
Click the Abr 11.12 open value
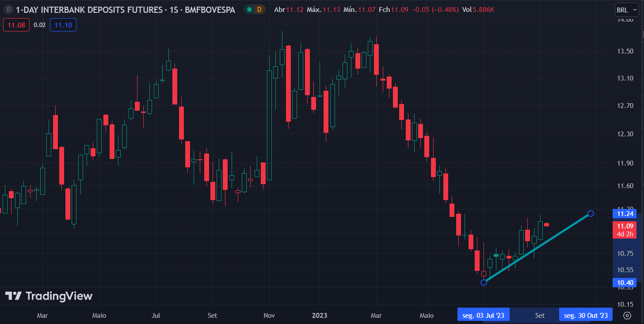pos(289,9)
